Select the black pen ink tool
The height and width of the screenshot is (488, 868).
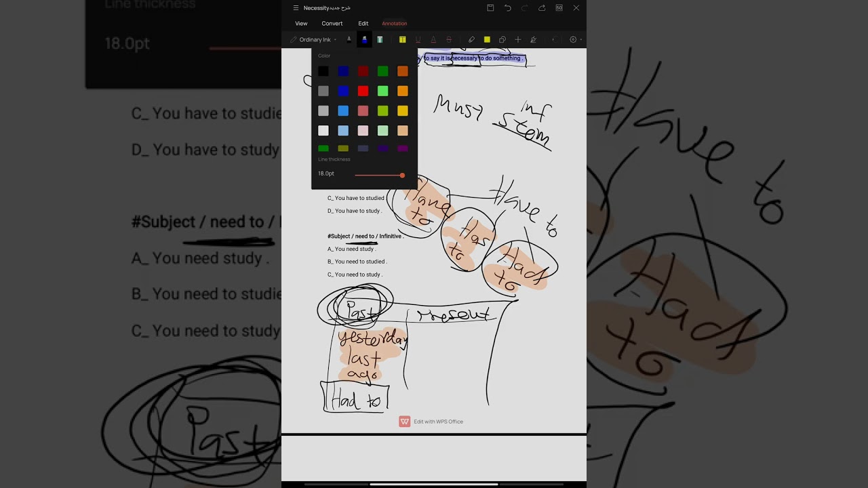click(x=349, y=39)
